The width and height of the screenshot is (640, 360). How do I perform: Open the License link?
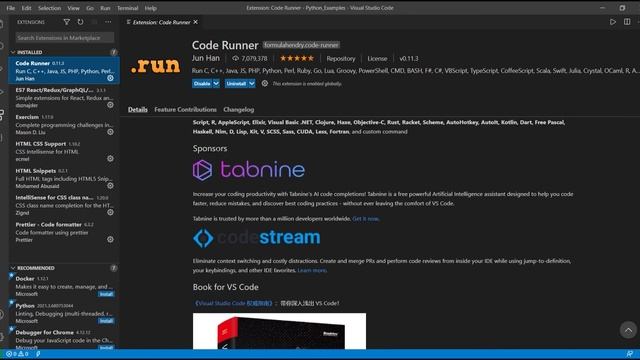[377, 59]
